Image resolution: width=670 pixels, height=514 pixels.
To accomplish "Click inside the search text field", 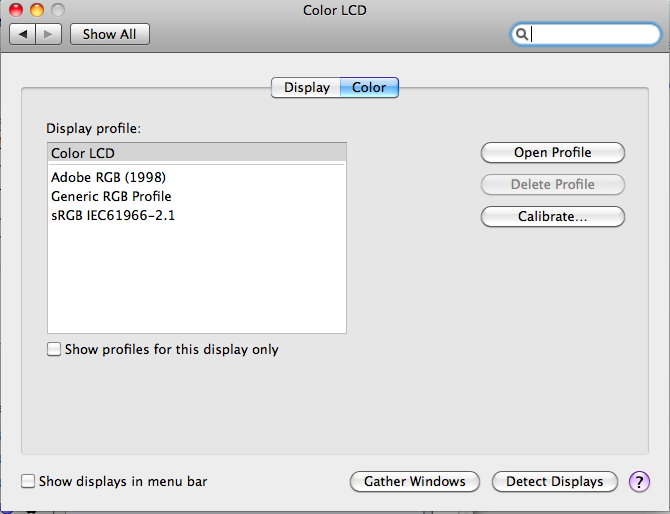I will (592, 34).
